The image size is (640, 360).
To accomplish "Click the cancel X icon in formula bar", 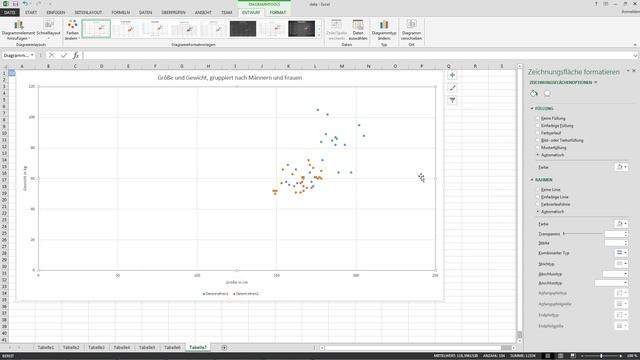I will pos(51,55).
